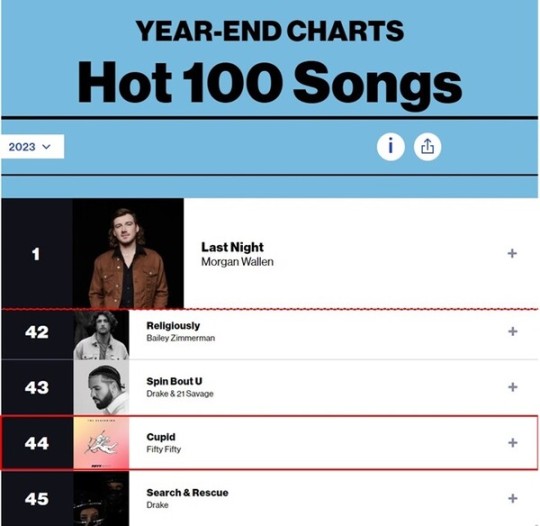Image resolution: width=540 pixels, height=526 pixels.
Task: Click the Spin Bout U cover image
Action: [x=101, y=387]
